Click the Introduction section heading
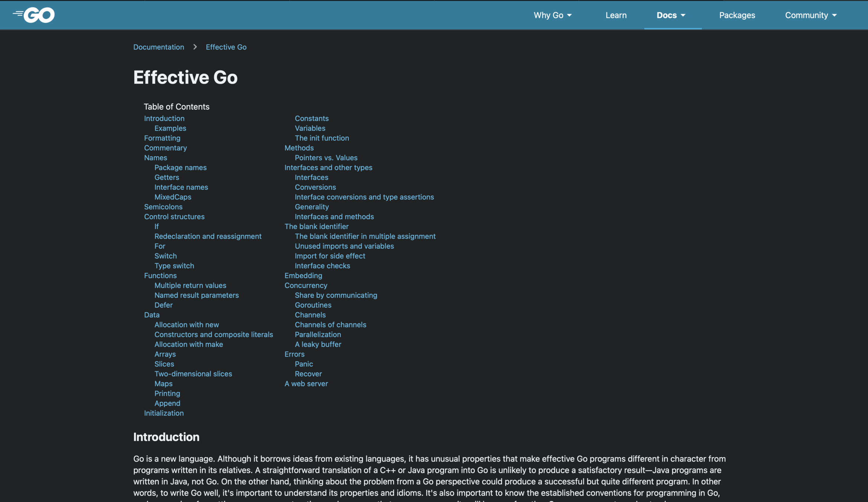This screenshot has height=502, width=868. (x=166, y=437)
